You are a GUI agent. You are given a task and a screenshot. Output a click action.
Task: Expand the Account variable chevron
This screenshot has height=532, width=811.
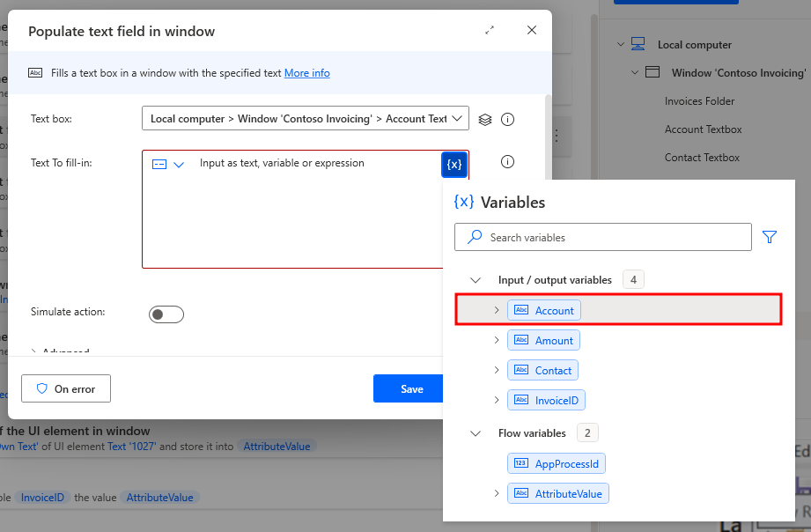496,309
